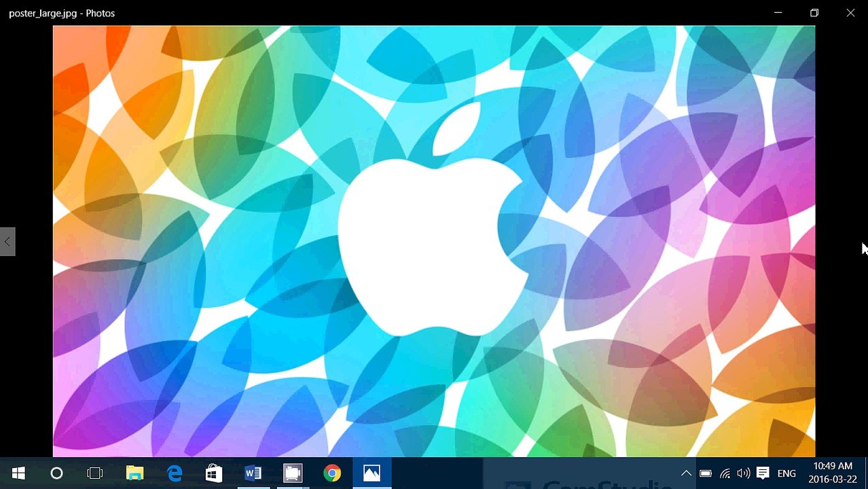The image size is (868, 489).
Task: Check battery status icon
Action: [706, 473]
